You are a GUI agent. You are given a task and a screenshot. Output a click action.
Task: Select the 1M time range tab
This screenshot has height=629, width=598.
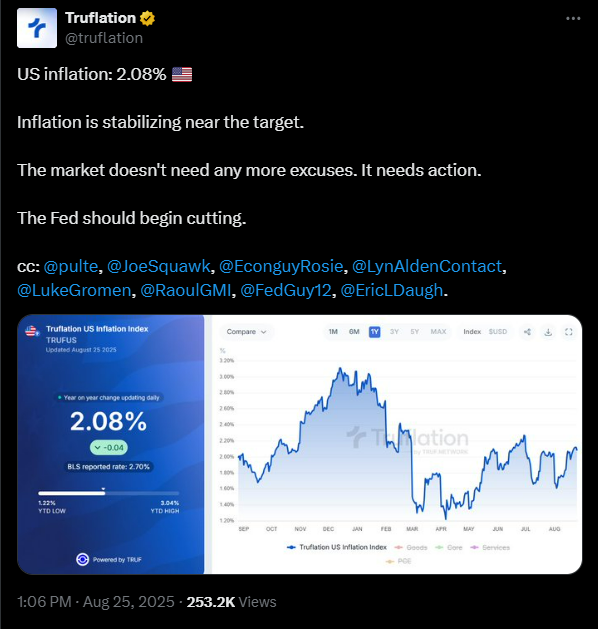[333, 332]
